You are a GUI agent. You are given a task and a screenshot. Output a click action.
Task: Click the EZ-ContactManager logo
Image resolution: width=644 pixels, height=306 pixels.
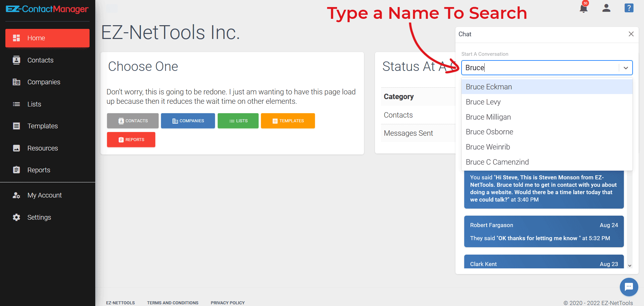pyautogui.click(x=47, y=9)
